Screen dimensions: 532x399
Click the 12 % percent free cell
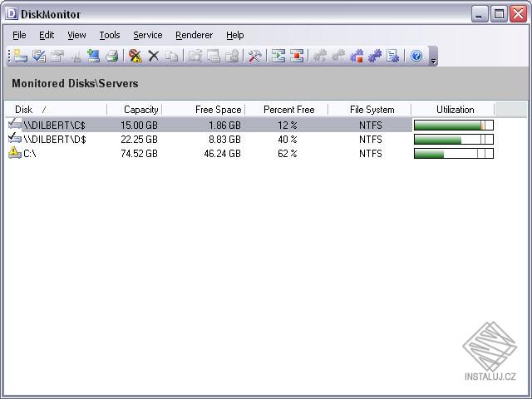point(288,126)
